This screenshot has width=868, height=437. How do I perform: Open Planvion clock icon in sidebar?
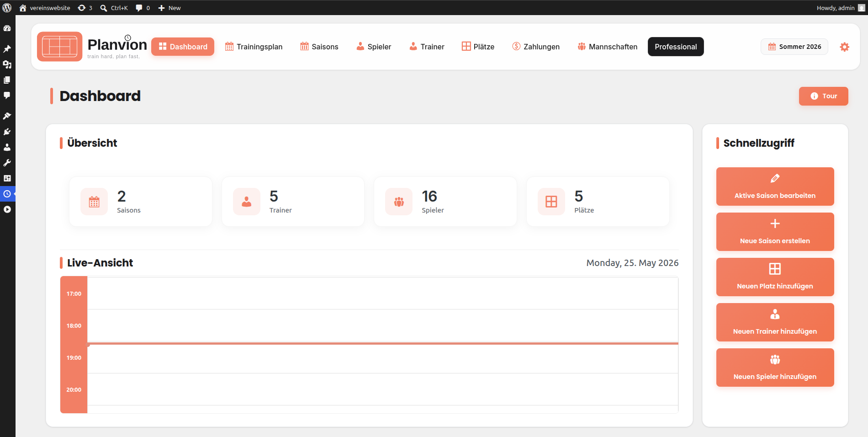[x=7, y=194]
